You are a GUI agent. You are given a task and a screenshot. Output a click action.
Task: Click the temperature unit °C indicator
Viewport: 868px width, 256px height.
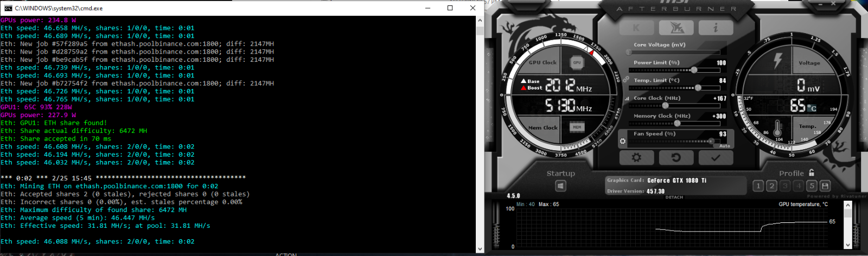click(x=812, y=108)
